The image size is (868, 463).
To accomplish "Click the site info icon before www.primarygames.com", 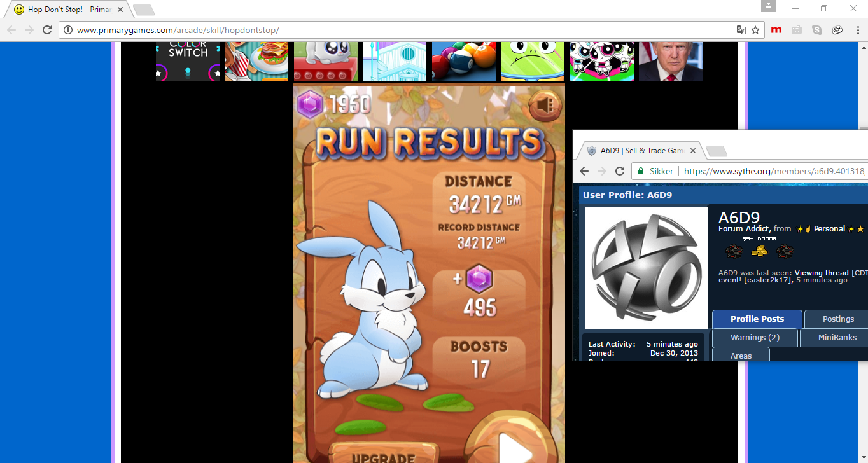I will click(67, 30).
